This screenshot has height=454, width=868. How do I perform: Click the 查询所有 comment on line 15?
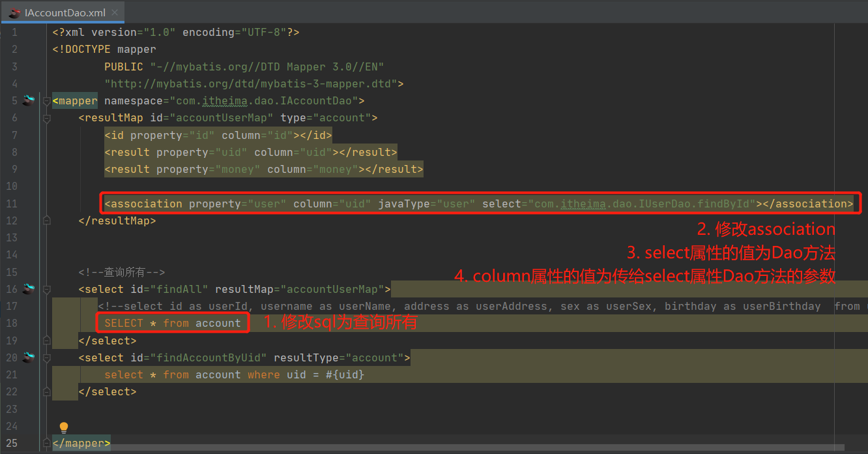pos(122,272)
